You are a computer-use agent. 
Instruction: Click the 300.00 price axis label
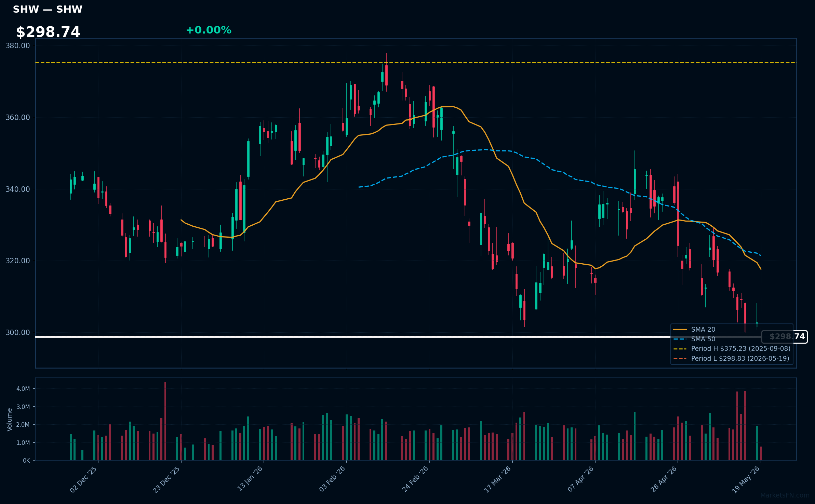18,333
